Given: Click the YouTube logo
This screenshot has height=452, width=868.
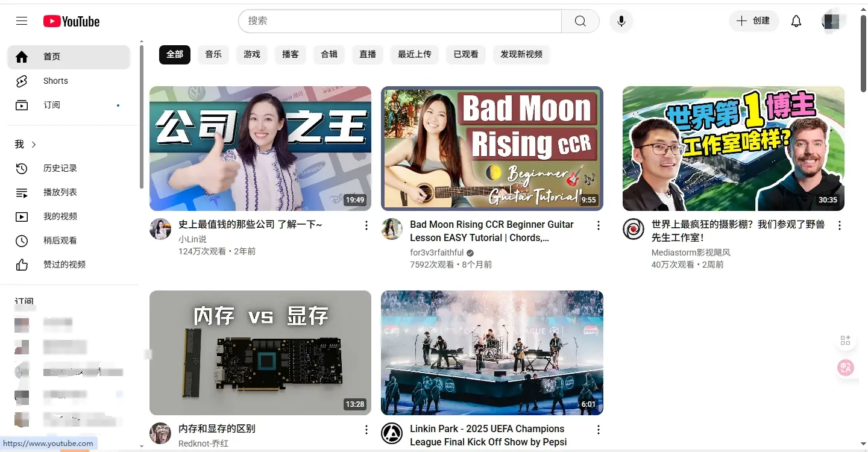Looking at the screenshot, I should click(71, 21).
